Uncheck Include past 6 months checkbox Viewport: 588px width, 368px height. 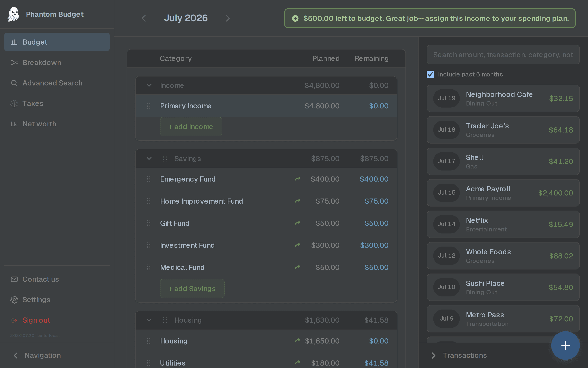click(430, 74)
